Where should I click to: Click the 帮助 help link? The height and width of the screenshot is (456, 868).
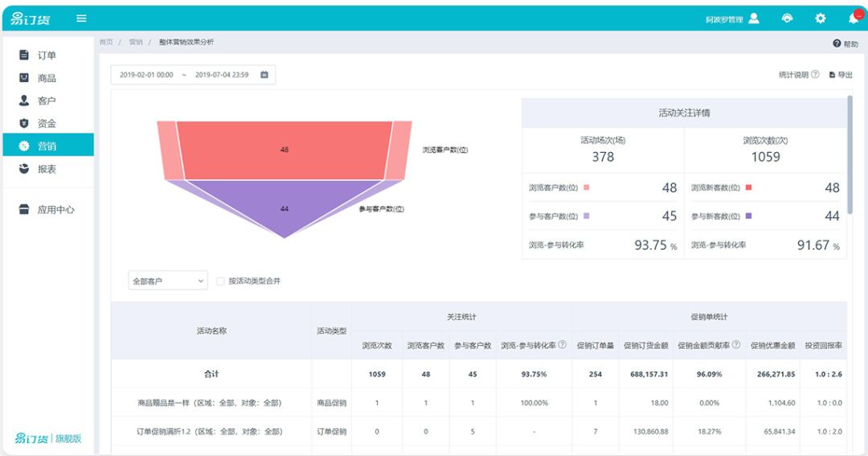(845, 43)
